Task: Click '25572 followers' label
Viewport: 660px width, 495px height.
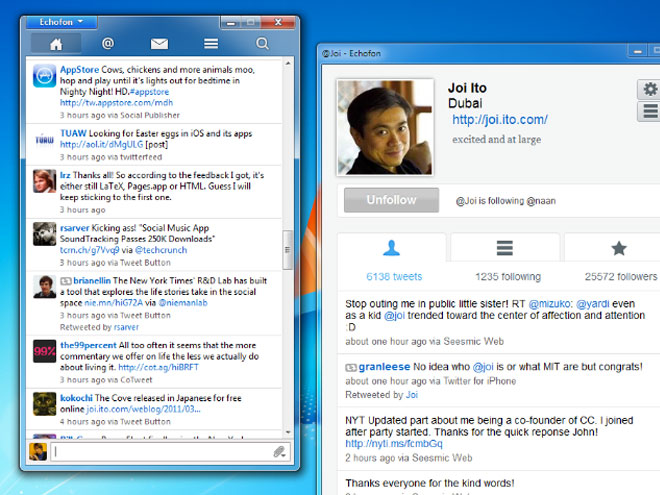Action: pyautogui.click(x=620, y=277)
